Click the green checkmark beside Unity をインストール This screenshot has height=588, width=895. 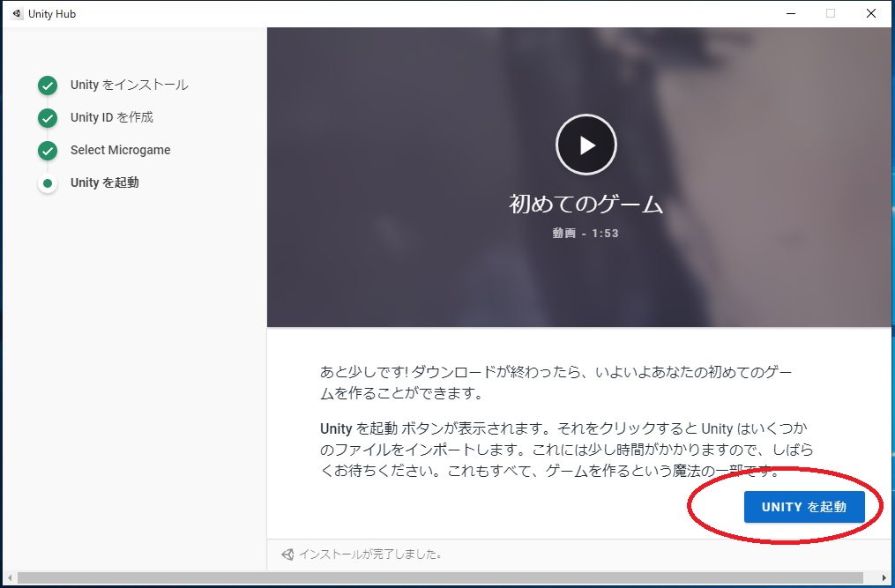tap(48, 86)
